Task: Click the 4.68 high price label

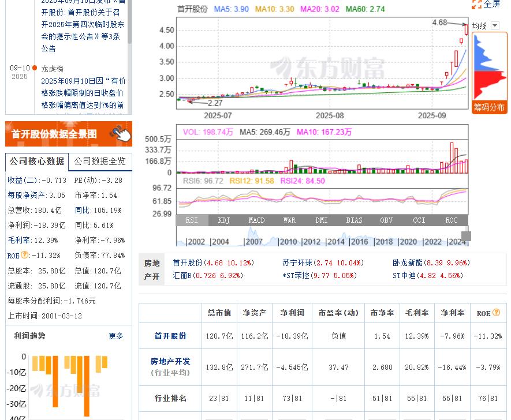Action: (x=439, y=22)
